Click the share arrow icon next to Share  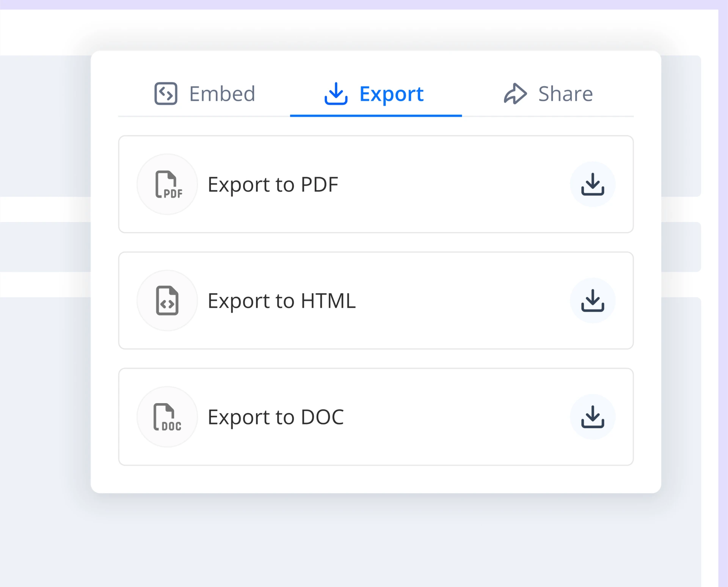click(515, 94)
